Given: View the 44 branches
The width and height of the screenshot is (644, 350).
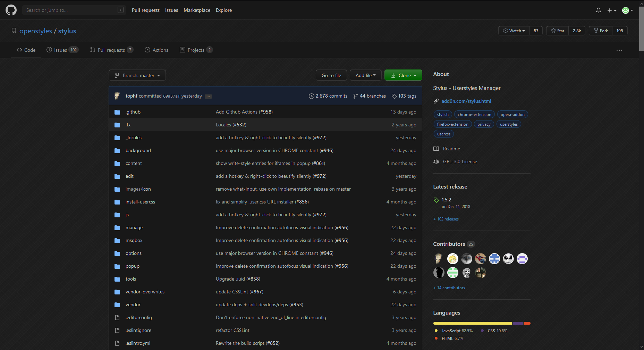Looking at the screenshot, I should 370,96.
